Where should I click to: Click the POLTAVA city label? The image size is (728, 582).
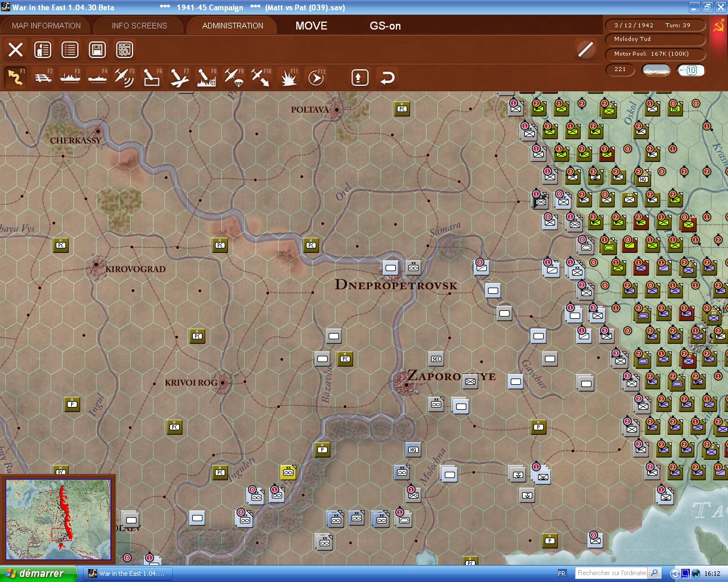[310, 109]
